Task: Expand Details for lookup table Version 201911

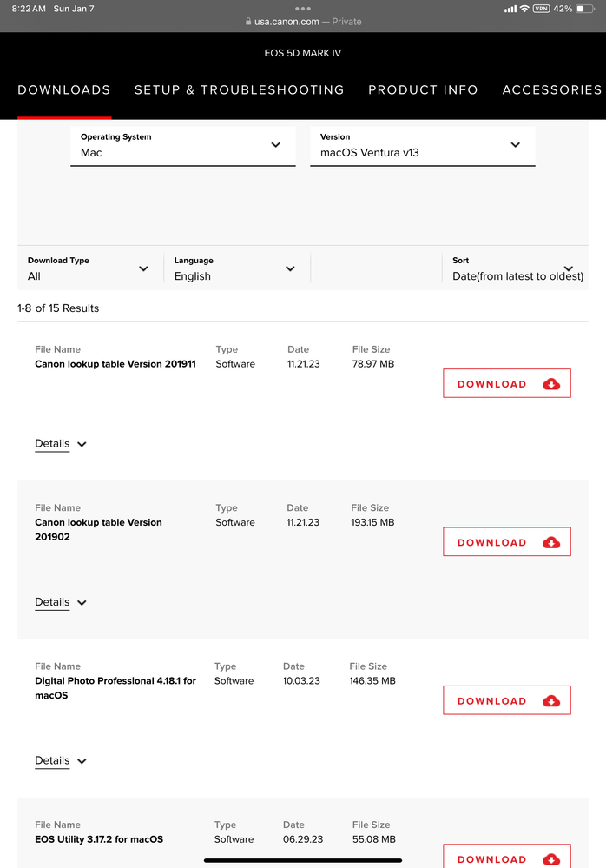Action: (x=61, y=444)
